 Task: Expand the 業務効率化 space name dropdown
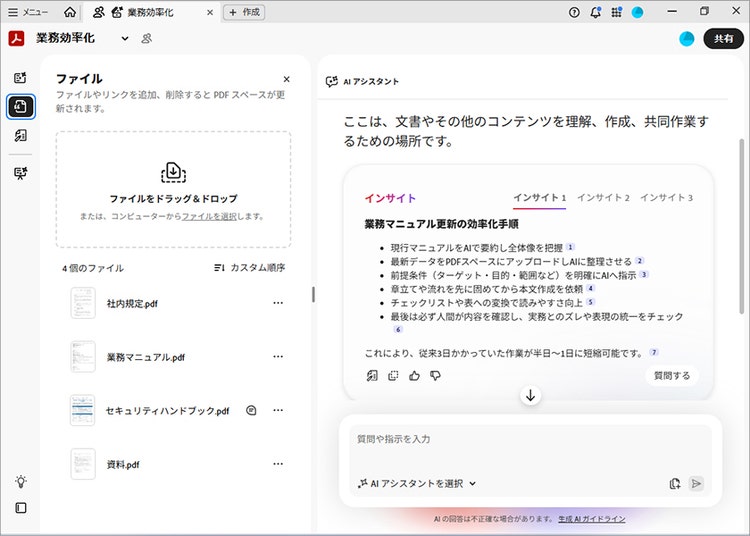click(x=125, y=38)
